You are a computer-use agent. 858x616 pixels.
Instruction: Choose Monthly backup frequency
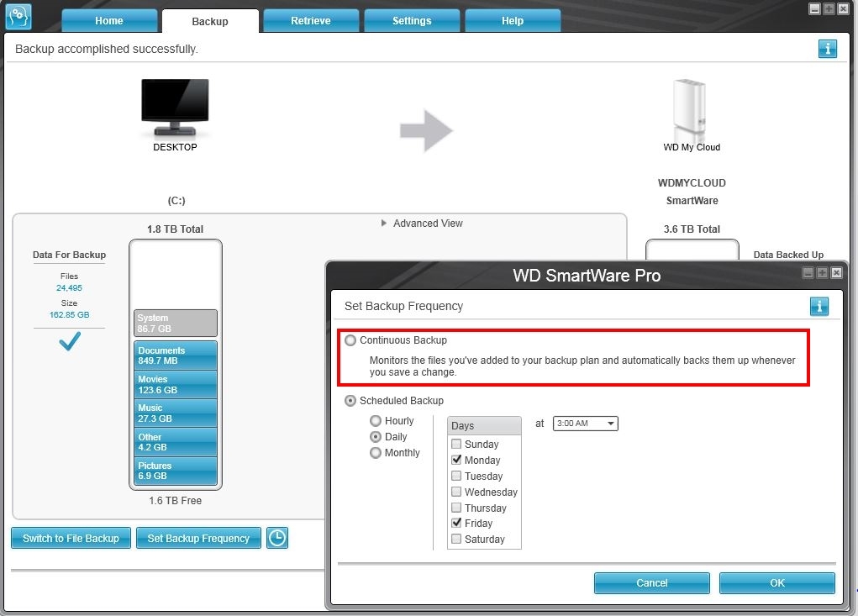pyautogui.click(x=376, y=452)
